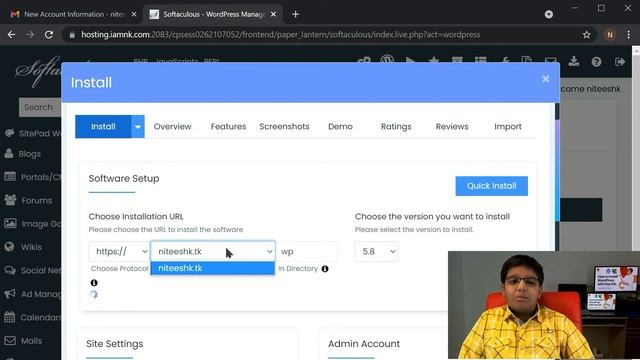Click the Image Galleries icon in sidebar
The width and height of the screenshot is (640, 360).
click(10, 223)
